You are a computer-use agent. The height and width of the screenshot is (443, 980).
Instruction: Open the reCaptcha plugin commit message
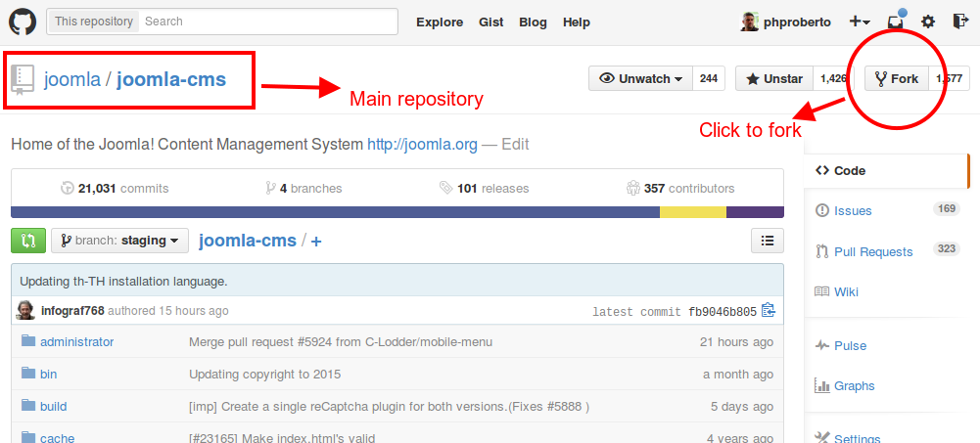coord(390,407)
